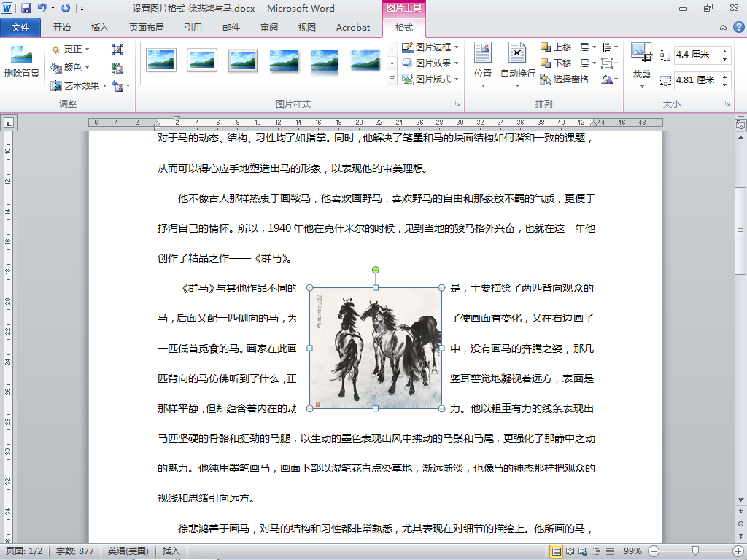Open the Color (颜色) dropdown

click(71, 68)
